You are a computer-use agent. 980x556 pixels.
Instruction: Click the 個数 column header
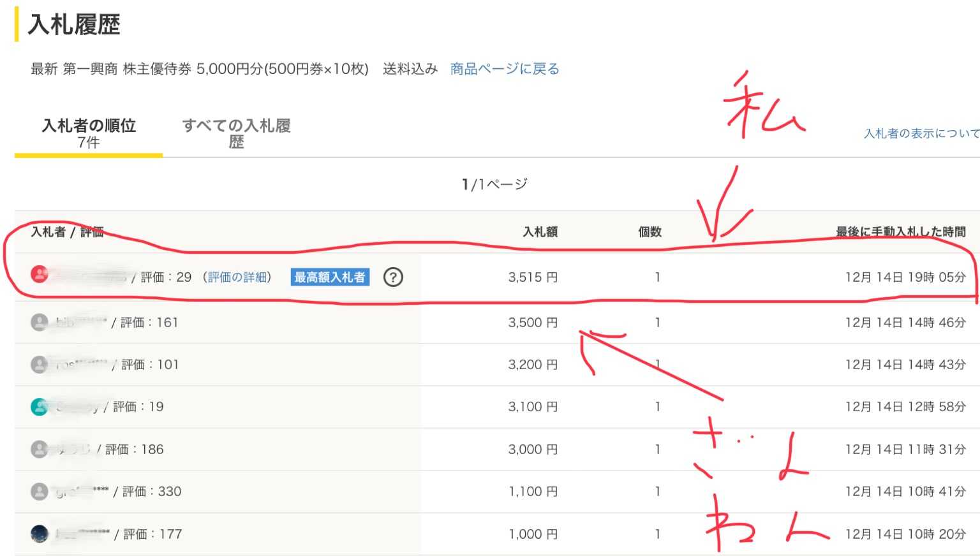click(x=650, y=232)
